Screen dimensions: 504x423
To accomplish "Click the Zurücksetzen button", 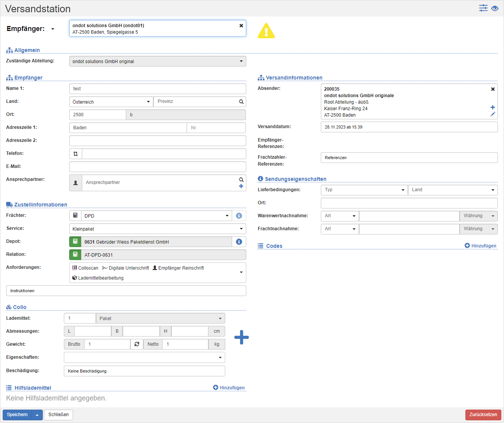I will (x=483, y=415).
